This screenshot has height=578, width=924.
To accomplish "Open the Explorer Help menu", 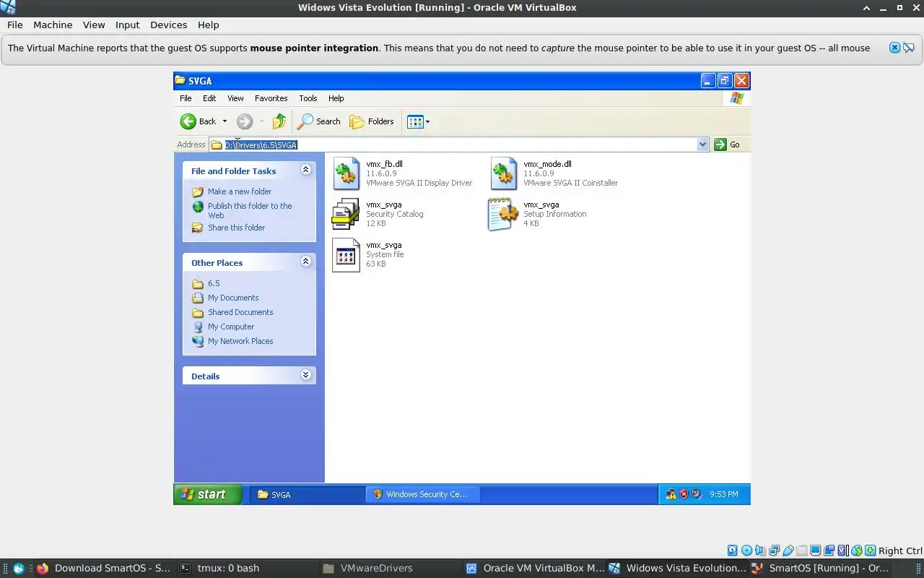I will point(336,98).
